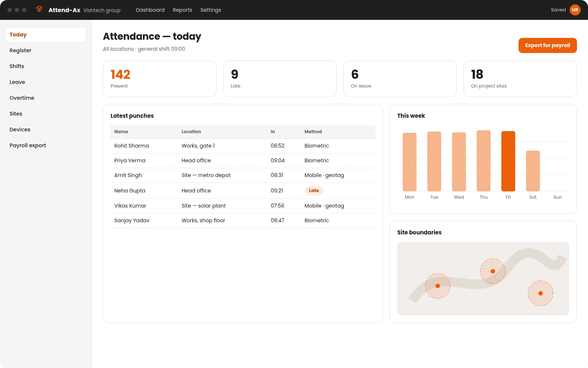Open the HR user avatar
The height and width of the screenshot is (368, 588).
click(x=575, y=10)
